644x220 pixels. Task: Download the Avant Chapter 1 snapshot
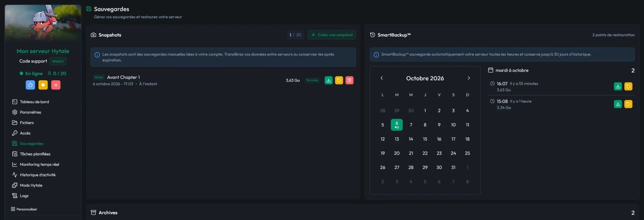point(329,80)
